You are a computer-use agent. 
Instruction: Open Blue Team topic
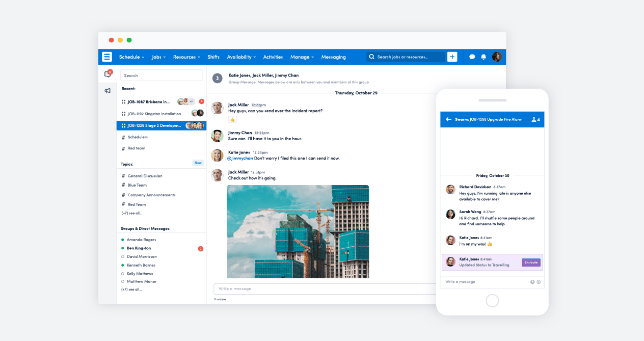point(134,185)
